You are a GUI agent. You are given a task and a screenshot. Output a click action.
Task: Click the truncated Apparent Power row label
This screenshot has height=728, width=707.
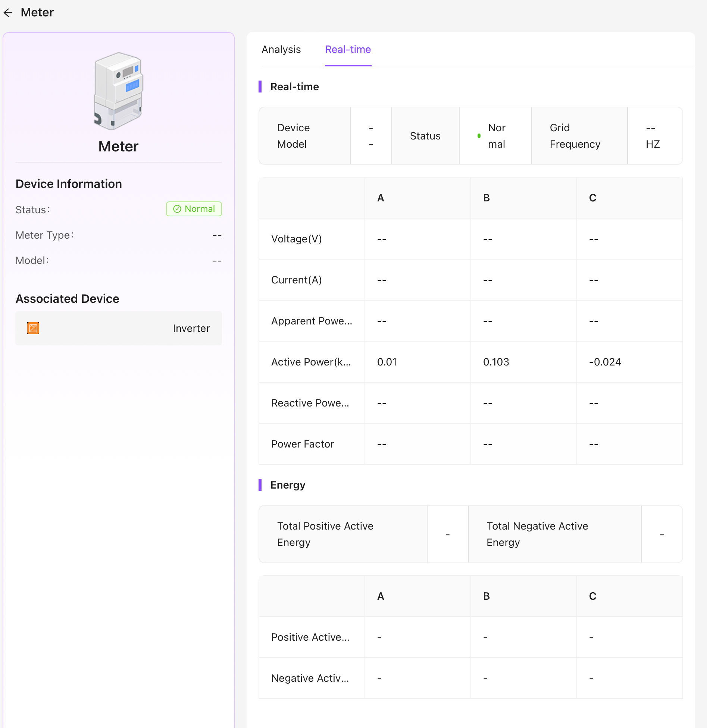(x=311, y=321)
